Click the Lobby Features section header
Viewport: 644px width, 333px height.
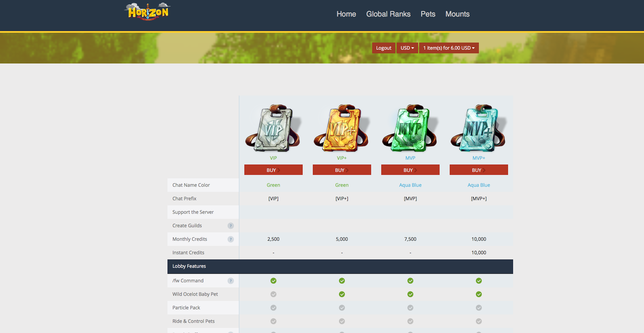click(340, 266)
